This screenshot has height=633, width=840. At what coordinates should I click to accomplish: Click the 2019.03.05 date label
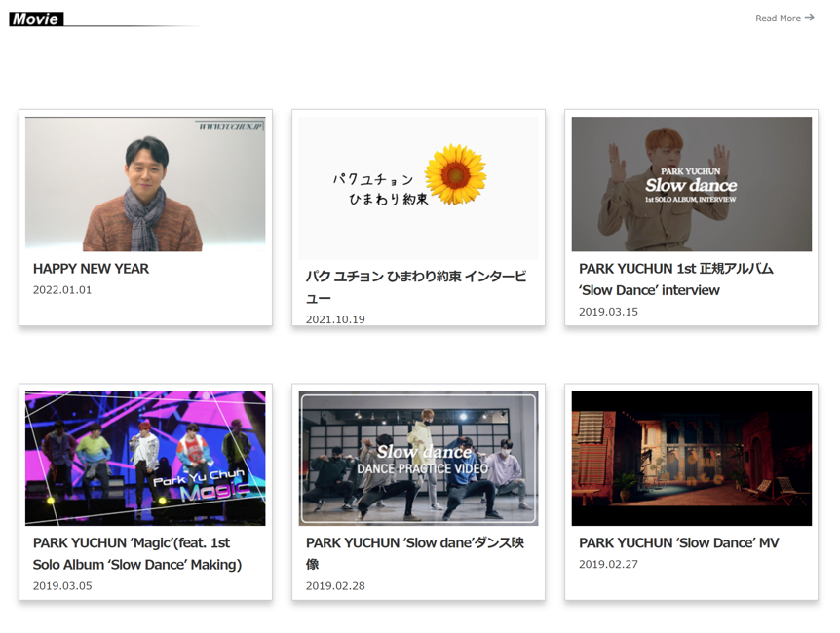point(62,586)
